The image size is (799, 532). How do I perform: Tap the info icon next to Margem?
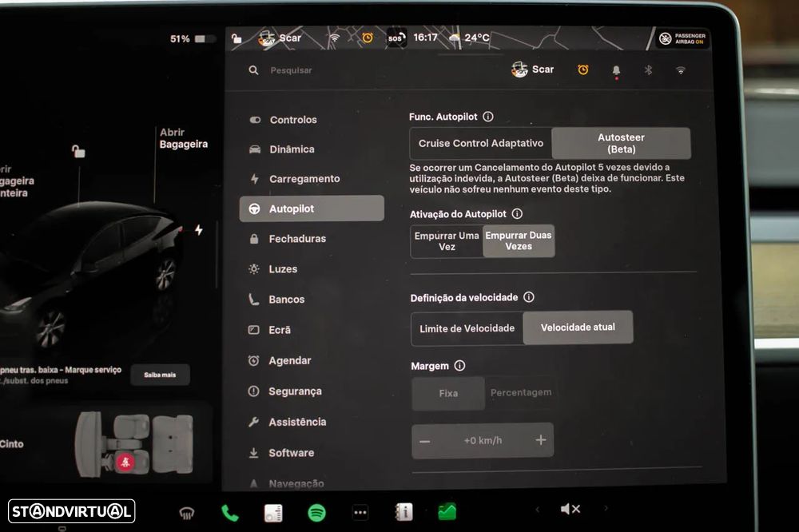pos(459,365)
